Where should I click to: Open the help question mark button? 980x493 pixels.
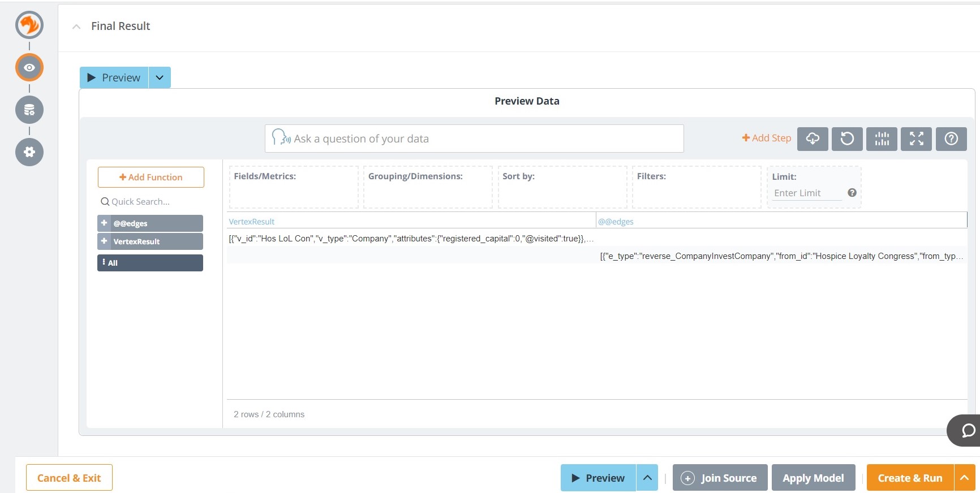951,139
